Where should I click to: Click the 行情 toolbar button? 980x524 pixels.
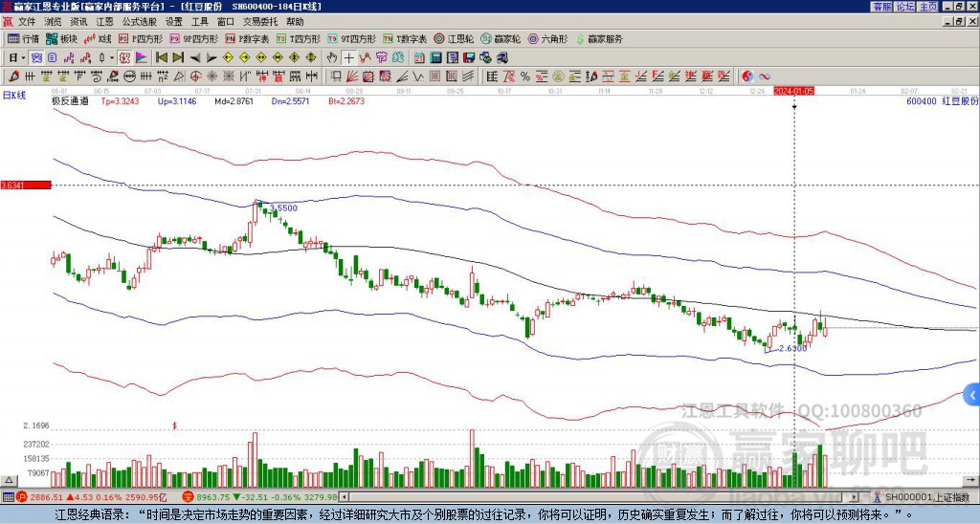(x=23, y=38)
